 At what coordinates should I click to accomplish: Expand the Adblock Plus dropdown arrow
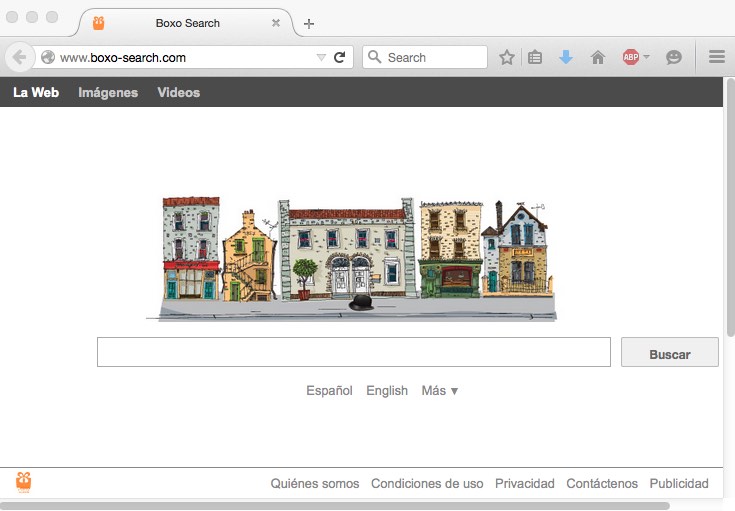pos(647,58)
